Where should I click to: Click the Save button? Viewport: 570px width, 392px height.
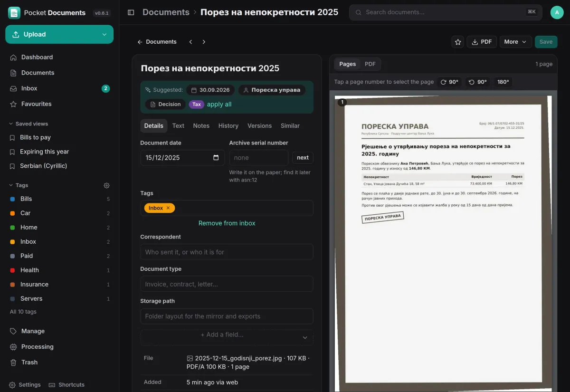(546, 42)
